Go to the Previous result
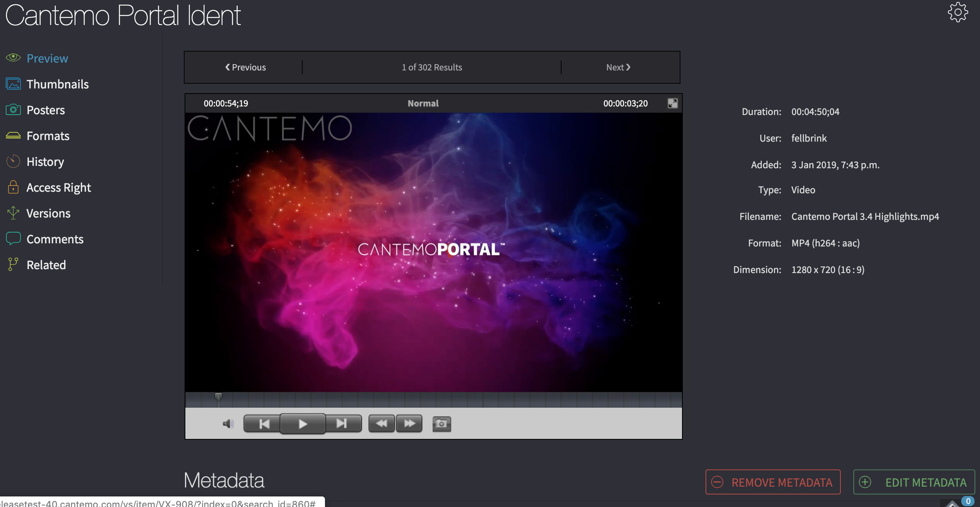This screenshot has height=507, width=980. (245, 67)
